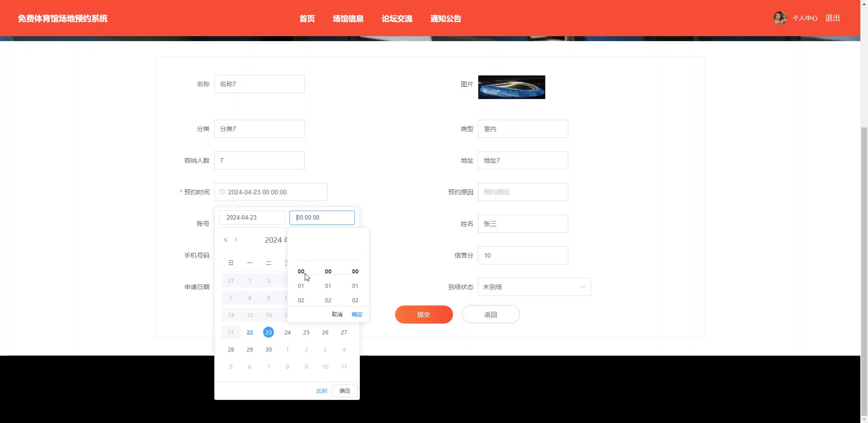868x423 pixels.
Task: Select second 02 in time picker
Action: pos(355,301)
